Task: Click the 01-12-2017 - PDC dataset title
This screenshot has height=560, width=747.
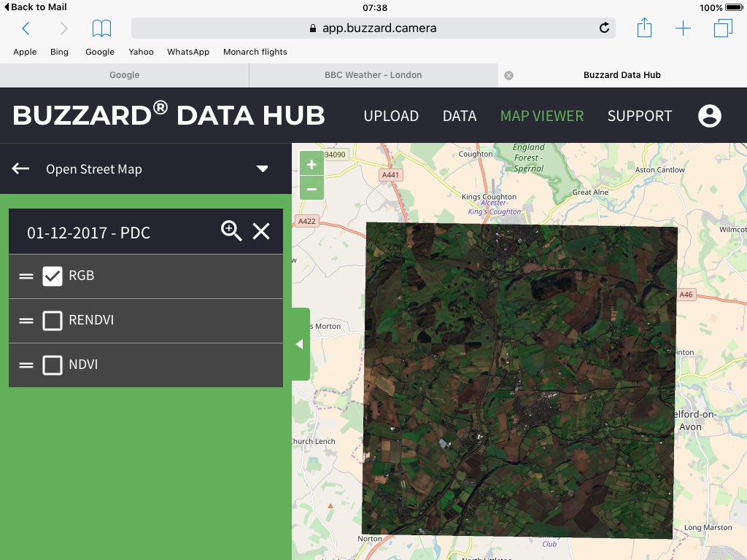Action: (88, 233)
